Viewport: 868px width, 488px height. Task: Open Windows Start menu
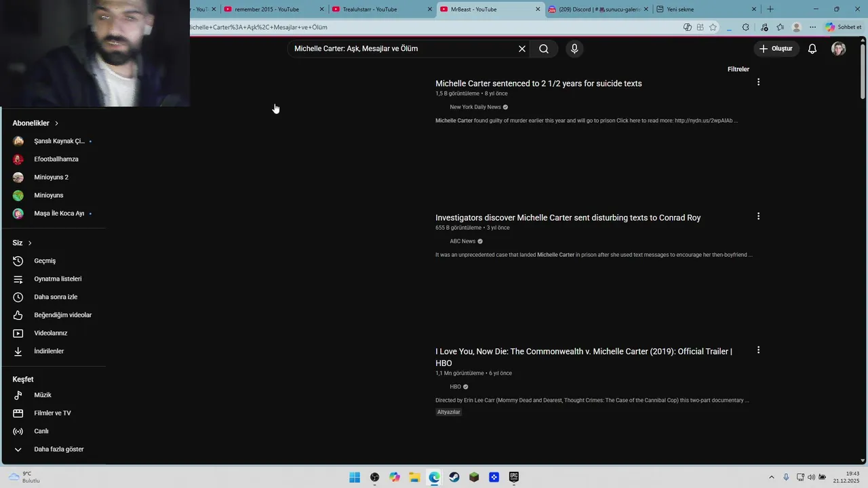tap(355, 477)
